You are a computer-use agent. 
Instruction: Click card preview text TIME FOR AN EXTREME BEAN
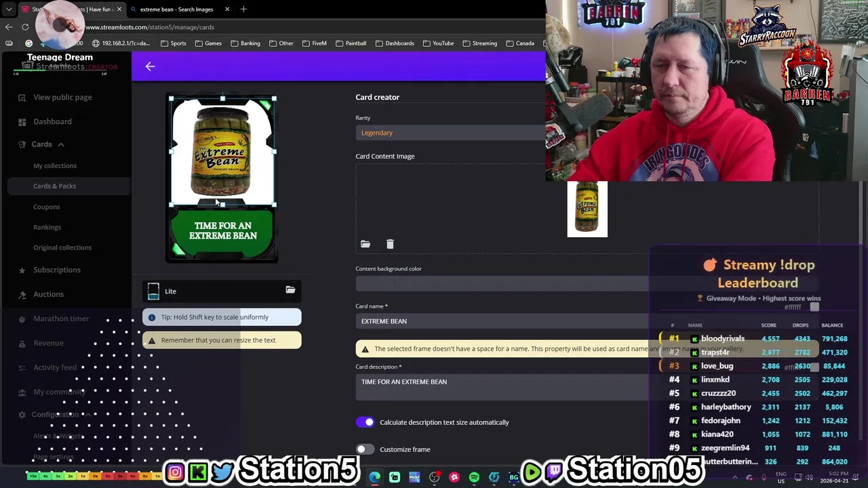tap(222, 230)
